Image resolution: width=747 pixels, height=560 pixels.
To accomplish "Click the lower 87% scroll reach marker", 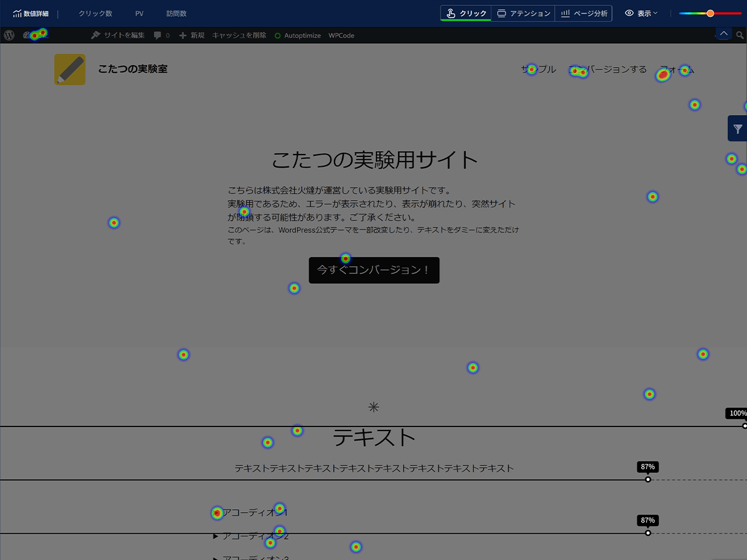I will (648, 520).
